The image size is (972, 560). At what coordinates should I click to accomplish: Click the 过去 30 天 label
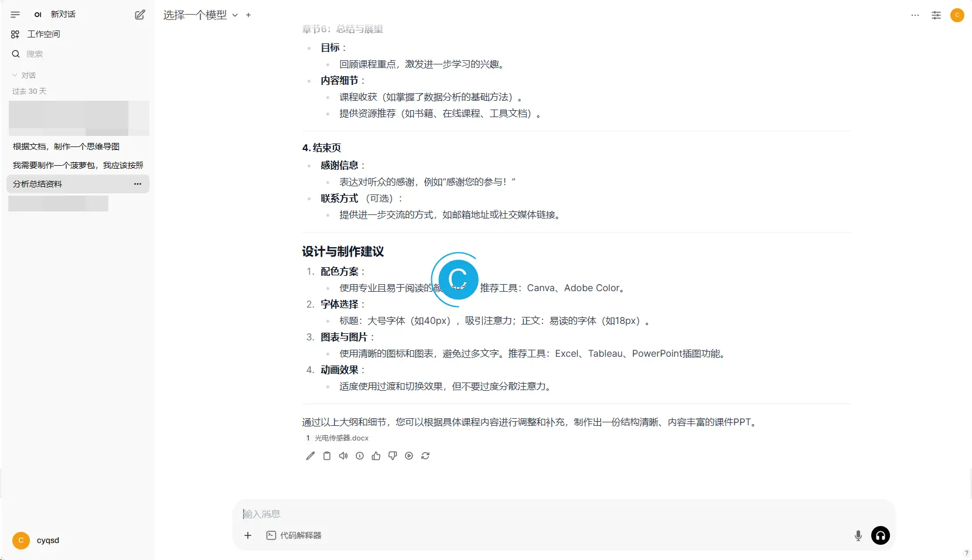tap(29, 91)
